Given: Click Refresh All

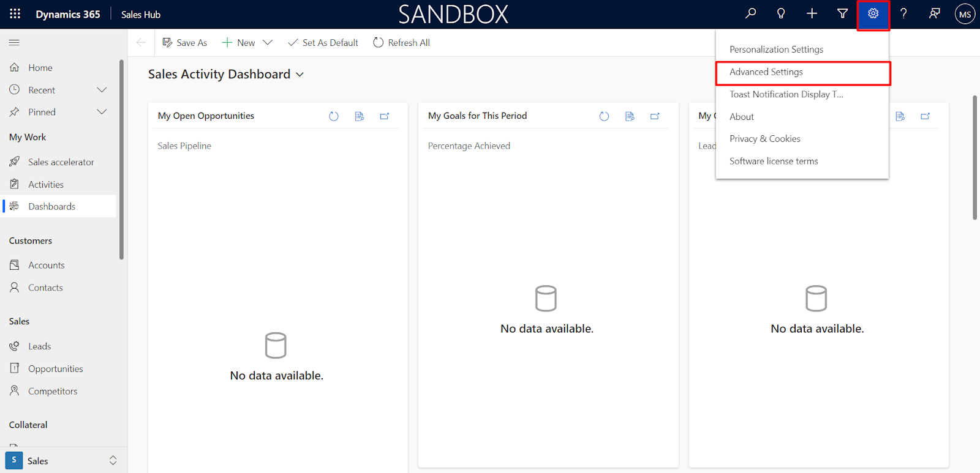Looking at the screenshot, I should point(401,42).
